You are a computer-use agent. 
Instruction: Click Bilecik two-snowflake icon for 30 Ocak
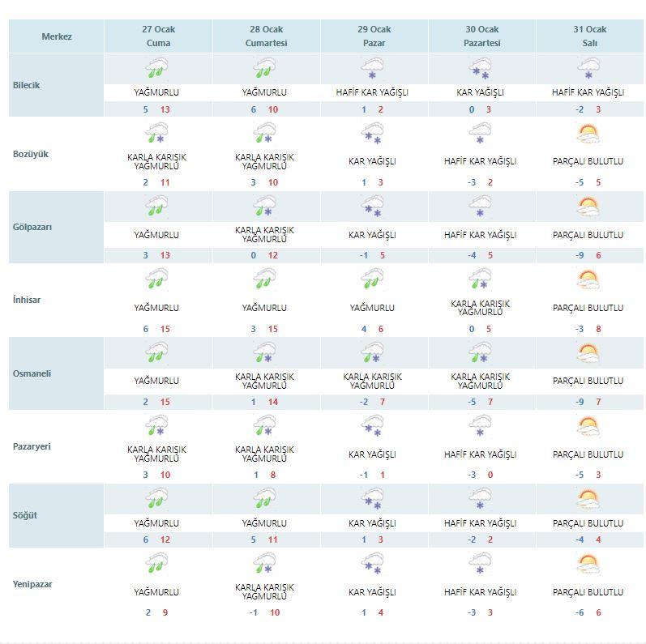coord(481,68)
